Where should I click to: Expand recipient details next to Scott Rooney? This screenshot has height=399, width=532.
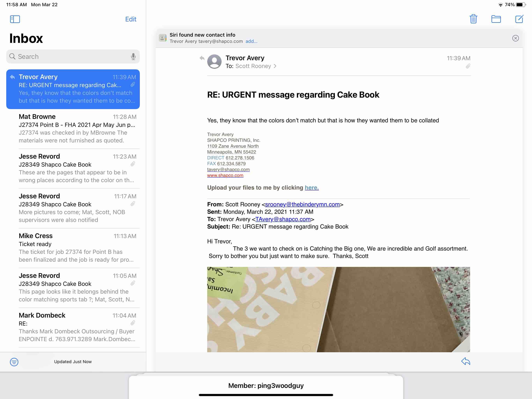(x=275, y=66)
